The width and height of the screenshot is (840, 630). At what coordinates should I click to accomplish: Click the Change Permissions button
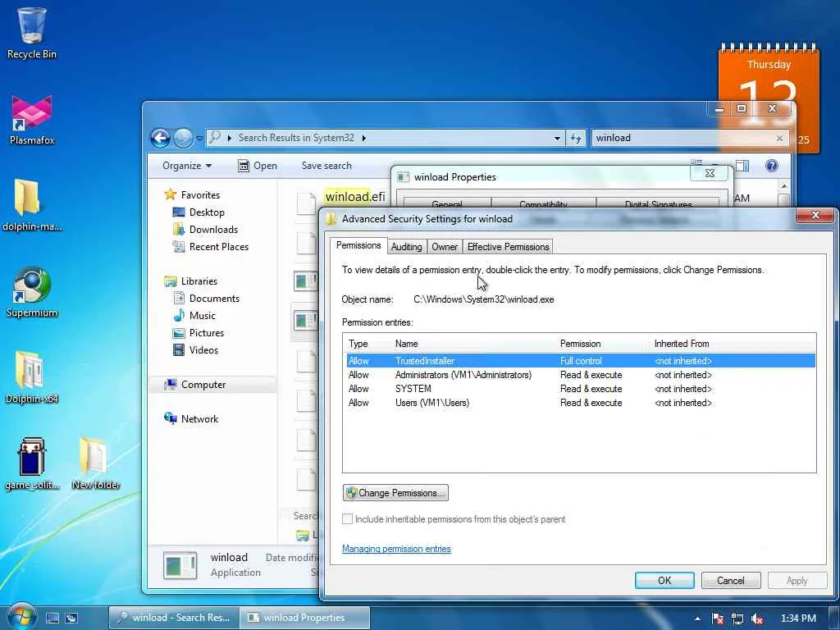point(395,493)
